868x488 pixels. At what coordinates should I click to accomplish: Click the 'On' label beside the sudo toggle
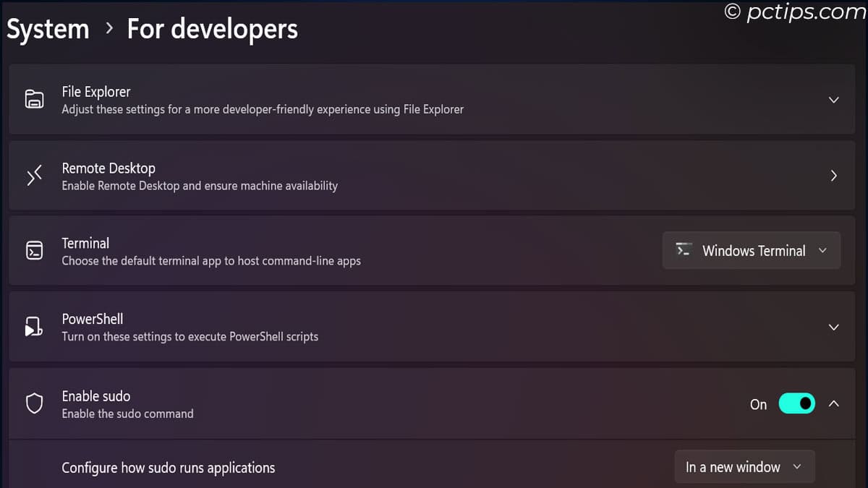point(758,404)
